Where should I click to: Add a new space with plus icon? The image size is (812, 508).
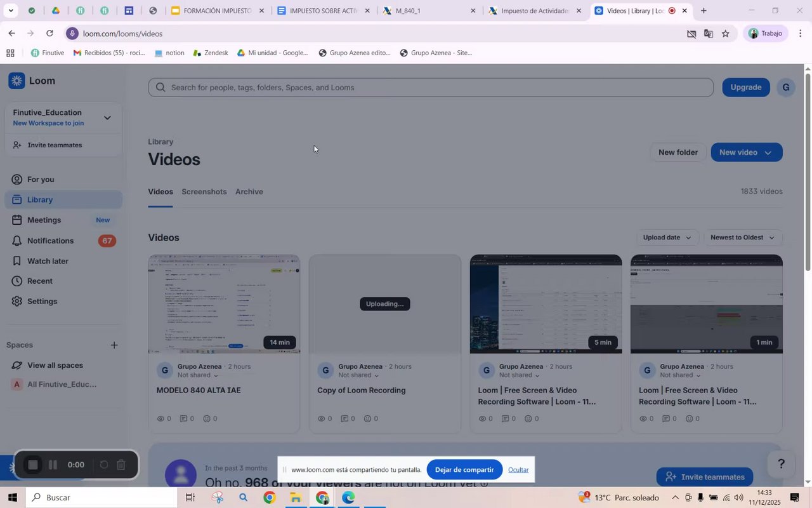114,345
